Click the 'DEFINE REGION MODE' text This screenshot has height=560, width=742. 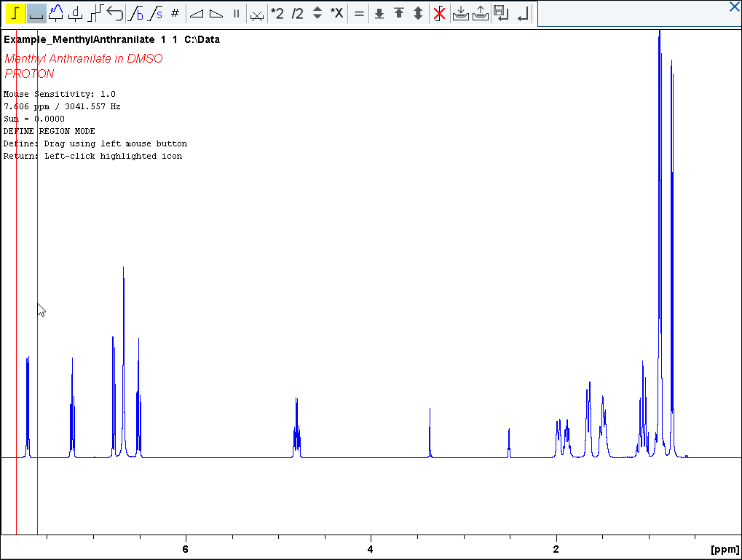pyautogui.click(x=50, y=131)
